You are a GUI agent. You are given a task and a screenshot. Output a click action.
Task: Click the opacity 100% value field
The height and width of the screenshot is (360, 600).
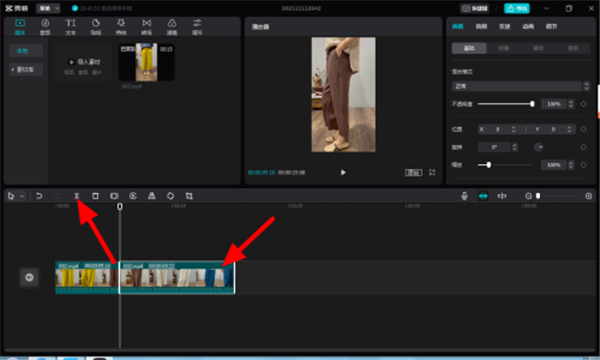click(553, 104)
